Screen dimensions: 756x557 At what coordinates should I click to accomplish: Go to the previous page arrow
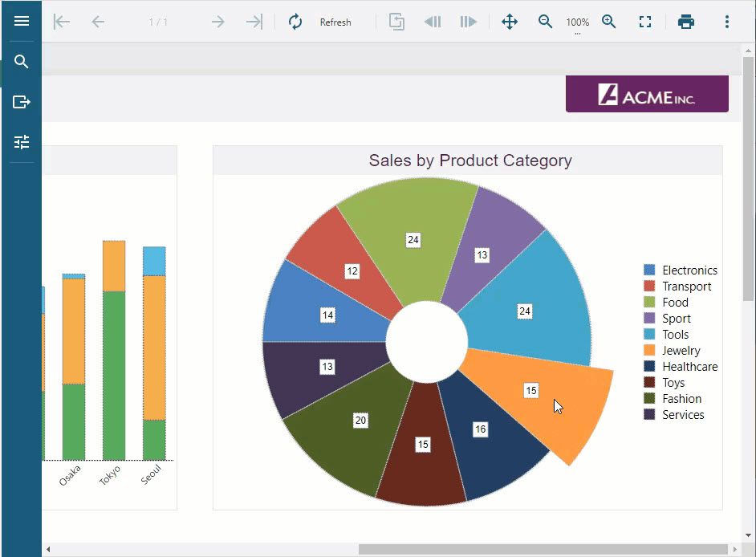coord(98,22)
